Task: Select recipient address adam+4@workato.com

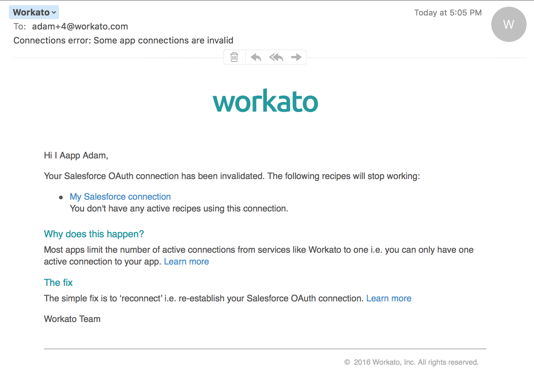Action: pos(80,27)
